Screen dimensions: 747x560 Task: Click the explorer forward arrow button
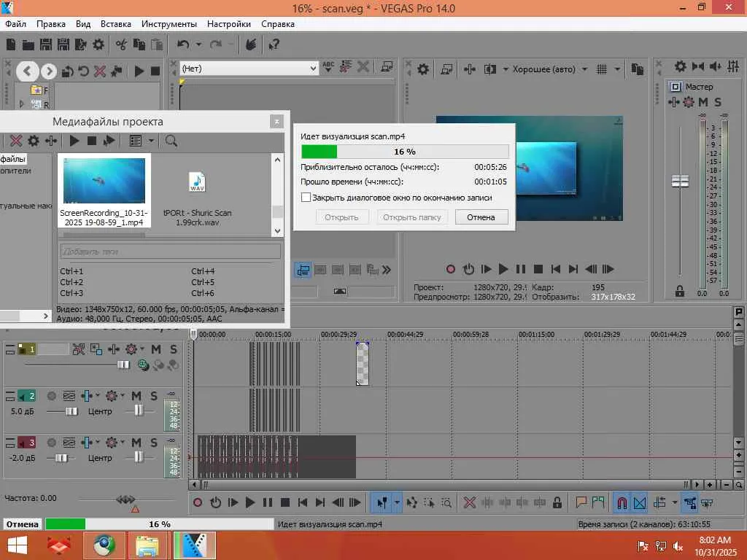tap(48, 71)
